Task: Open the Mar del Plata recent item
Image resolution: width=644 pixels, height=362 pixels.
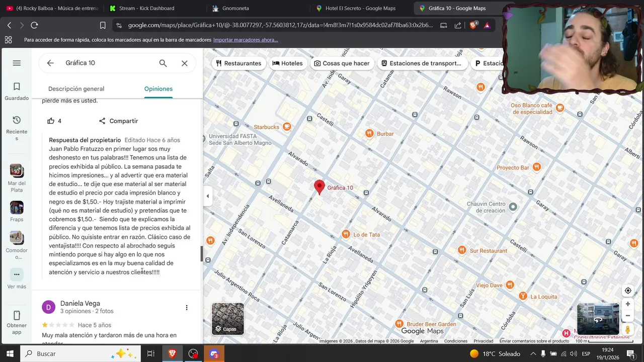Action: click(x=17, y=178)
